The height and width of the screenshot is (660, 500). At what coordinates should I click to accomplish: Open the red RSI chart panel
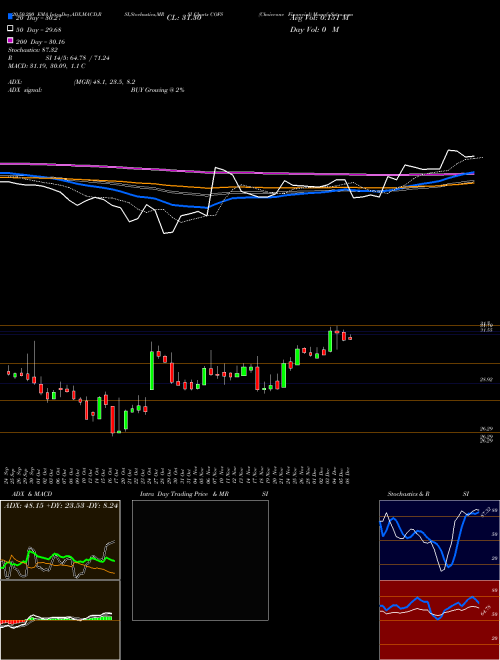439,620
